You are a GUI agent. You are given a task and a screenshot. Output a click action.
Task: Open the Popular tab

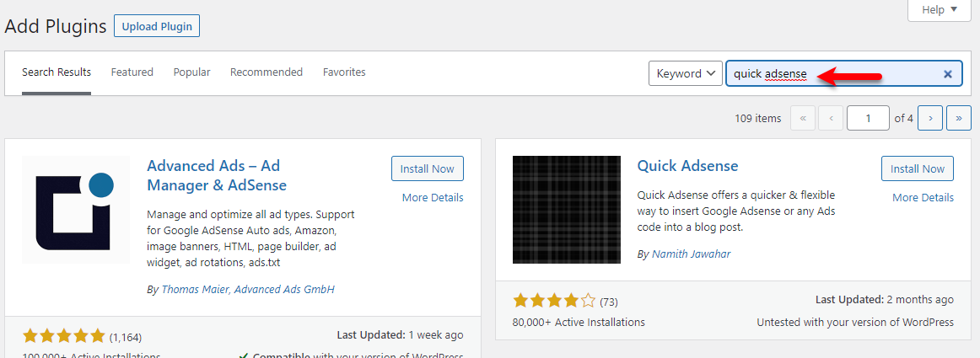click(x=192, y=72)
